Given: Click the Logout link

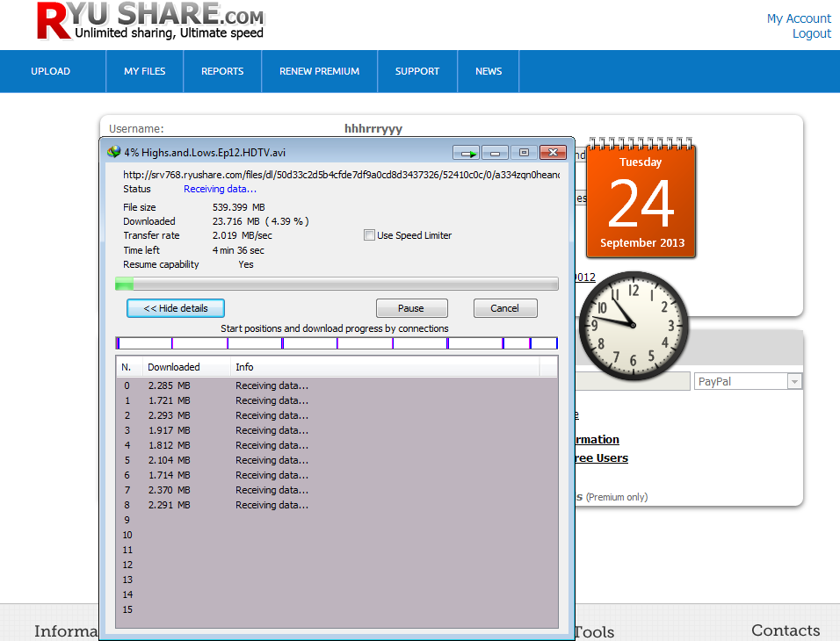Looking at the screenshot, I should 812,33.
